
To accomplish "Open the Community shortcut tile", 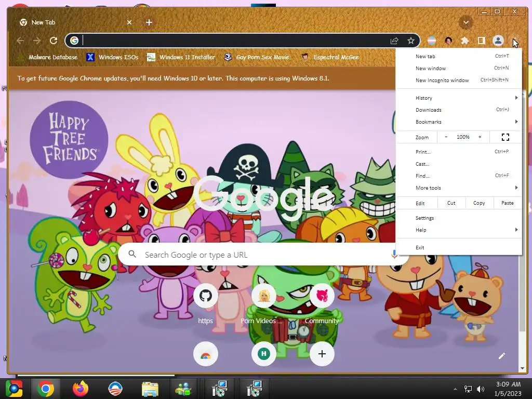I will (322, 296).
